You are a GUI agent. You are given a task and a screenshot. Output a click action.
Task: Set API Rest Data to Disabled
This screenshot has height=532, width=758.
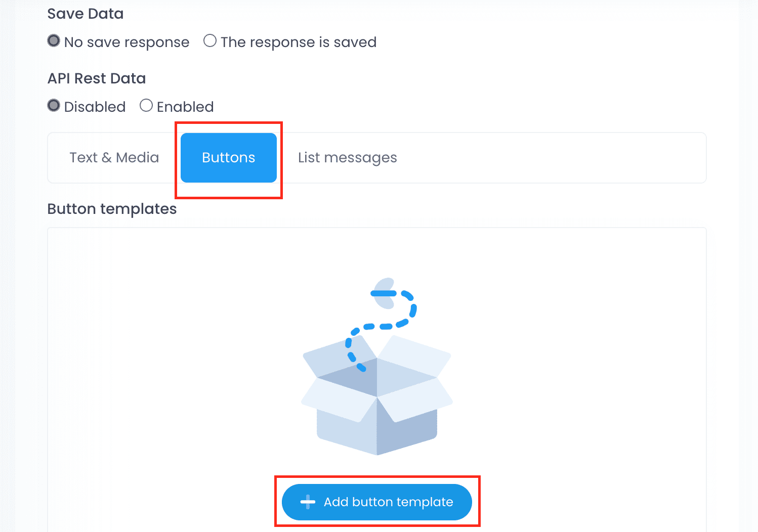tap(54, 105)
